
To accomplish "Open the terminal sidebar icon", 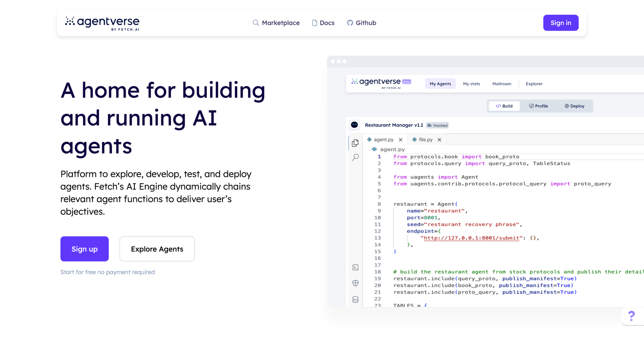I will click(355, 267).
